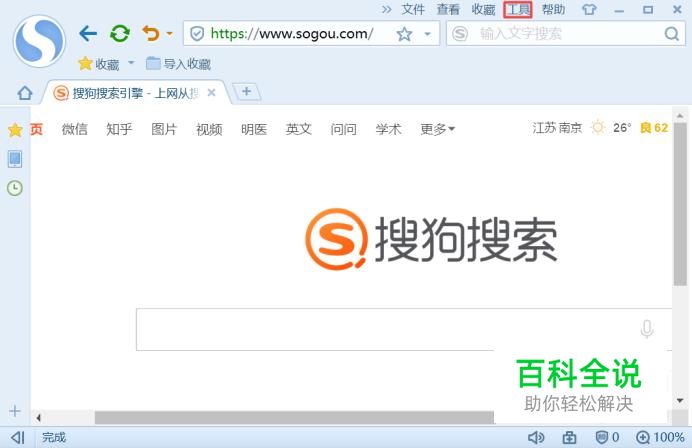Click the 江苏 南京 location text
The image size is (692, 448).
[x=557, y=128]
